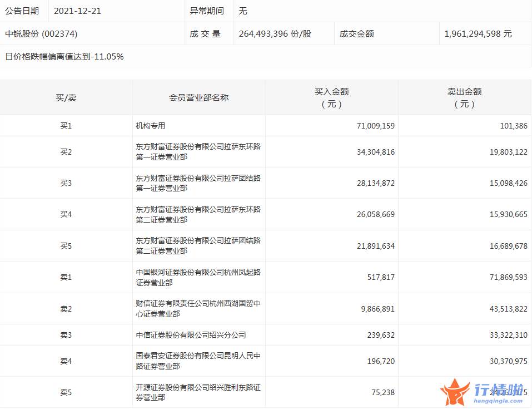Click 财信证券杭州西湖国贸中心证券营业部 name
Image resolution: width=532 pixels, height=409 pixels.
tap(198, 309)
